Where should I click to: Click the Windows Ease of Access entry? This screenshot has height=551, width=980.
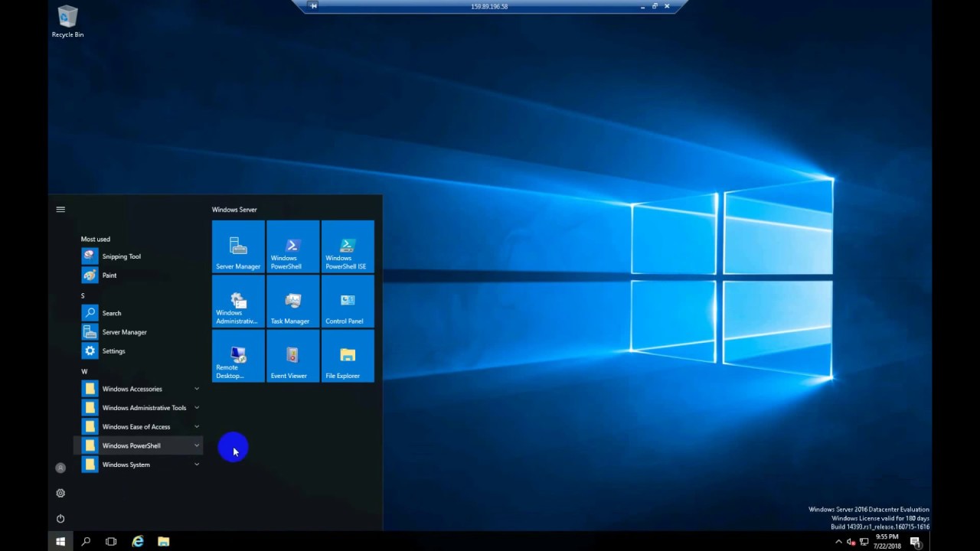(x=140, y=427)
